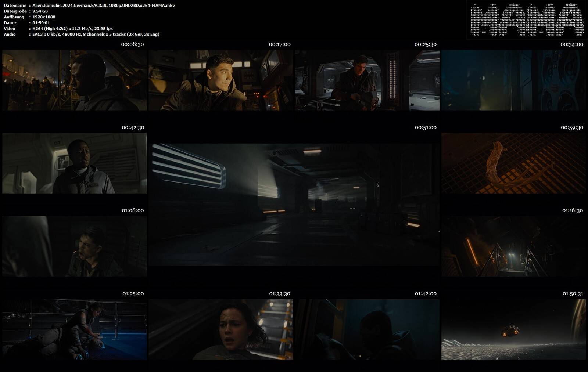Click the timestamp text 01:08:00

[133, 210]
